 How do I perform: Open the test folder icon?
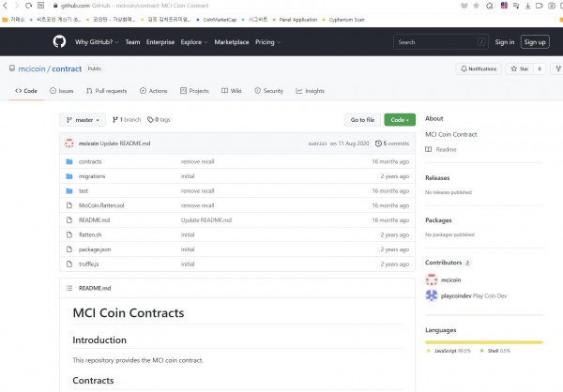[x=69, y=191]
